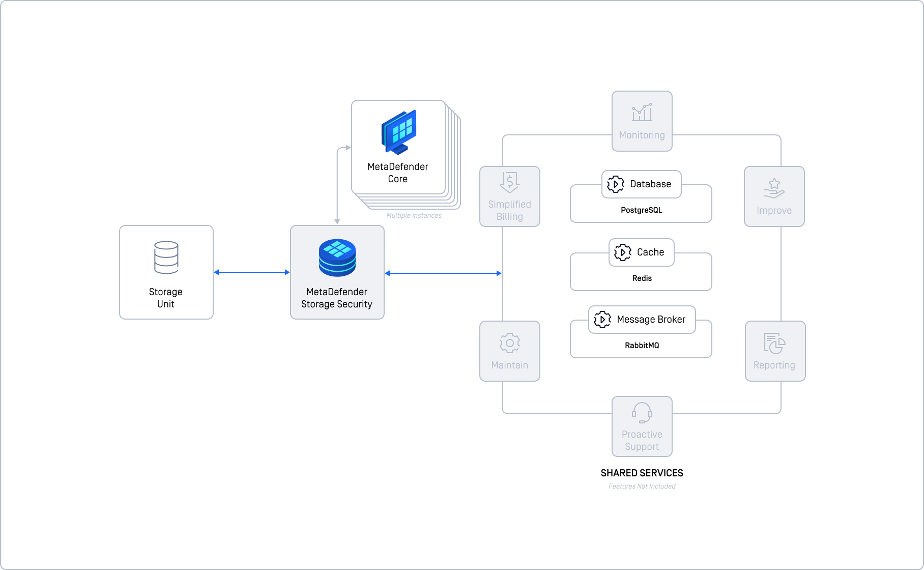Click the gear-play icon beside Message Broker
924x570 pixels.
(602, 320)
